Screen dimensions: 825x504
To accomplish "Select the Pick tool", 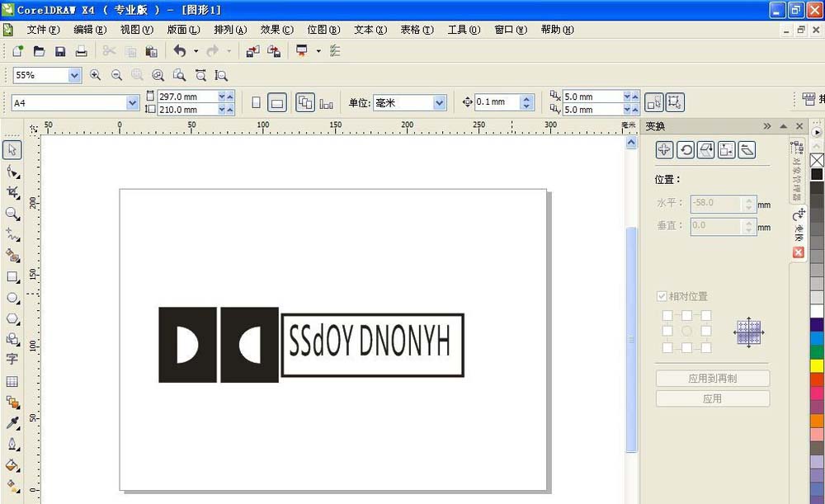I will pyautogui.click(x=12, y=149).
